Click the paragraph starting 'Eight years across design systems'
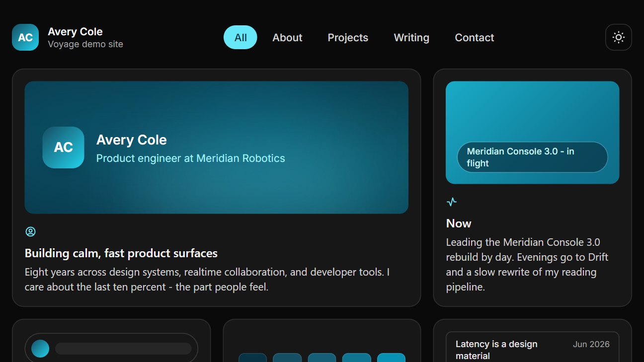Screen dimensions: 644x362 click(x=207, y=280)
